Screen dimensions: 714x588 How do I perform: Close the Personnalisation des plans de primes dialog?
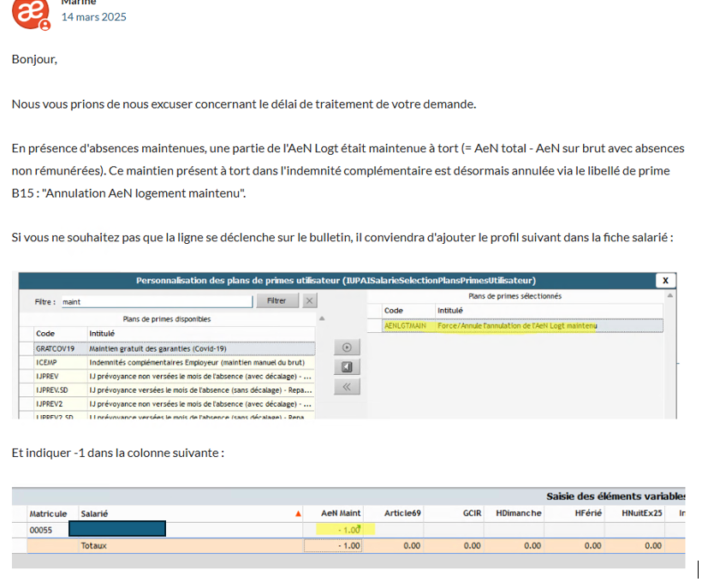point(665,281)
